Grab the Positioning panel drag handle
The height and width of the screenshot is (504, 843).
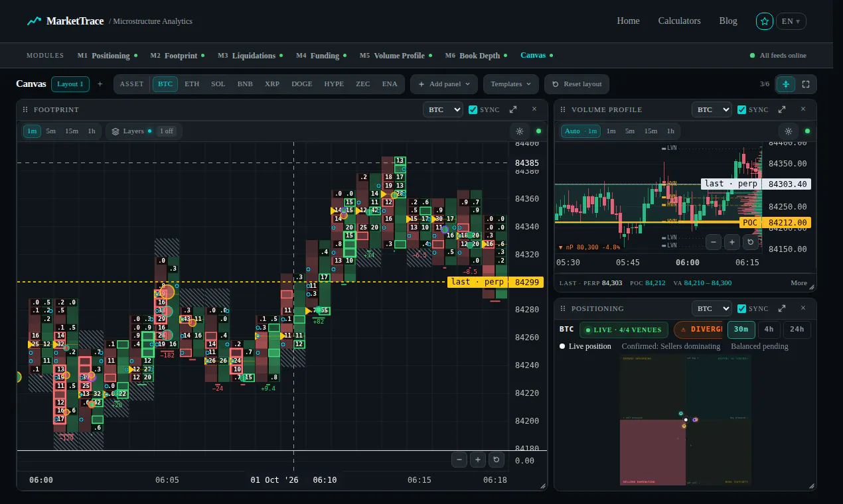pos(563,309)
